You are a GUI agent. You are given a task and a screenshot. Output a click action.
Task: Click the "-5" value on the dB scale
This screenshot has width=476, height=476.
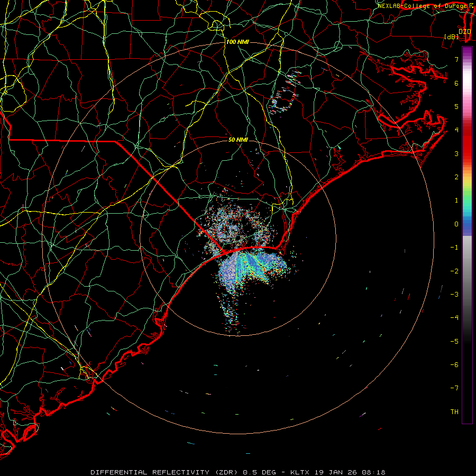[454, 342]
